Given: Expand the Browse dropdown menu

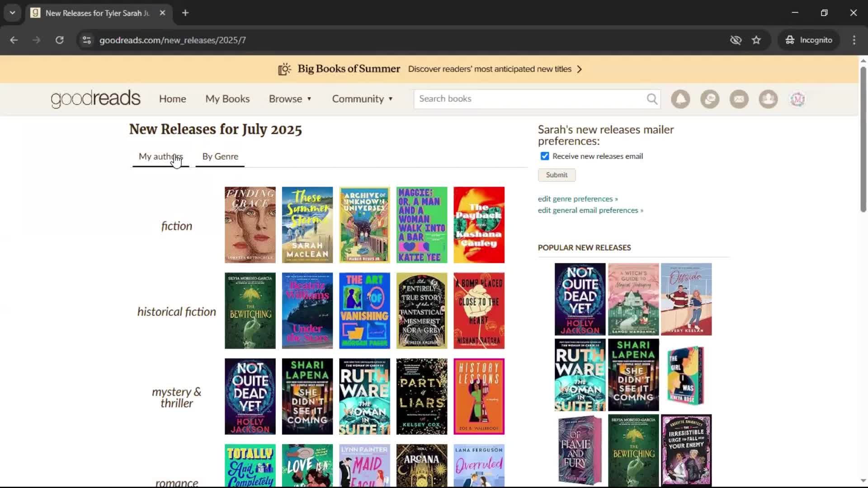Looking at the screenshot, I should pyautogui.click(x=290, y=99).
